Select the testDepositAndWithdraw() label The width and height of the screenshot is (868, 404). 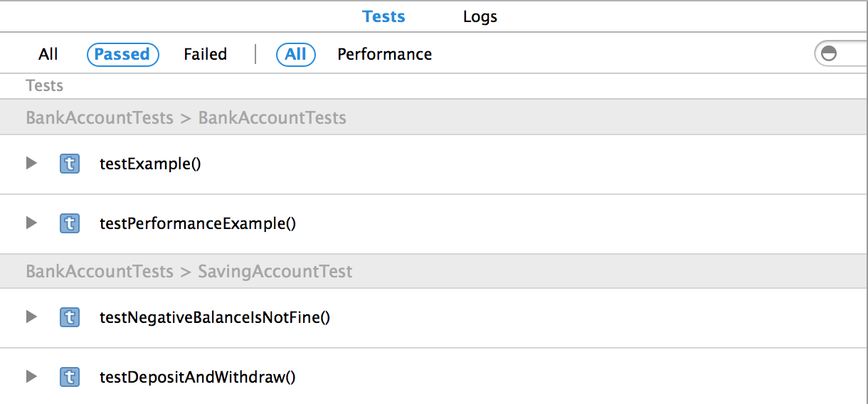[197, 377]
